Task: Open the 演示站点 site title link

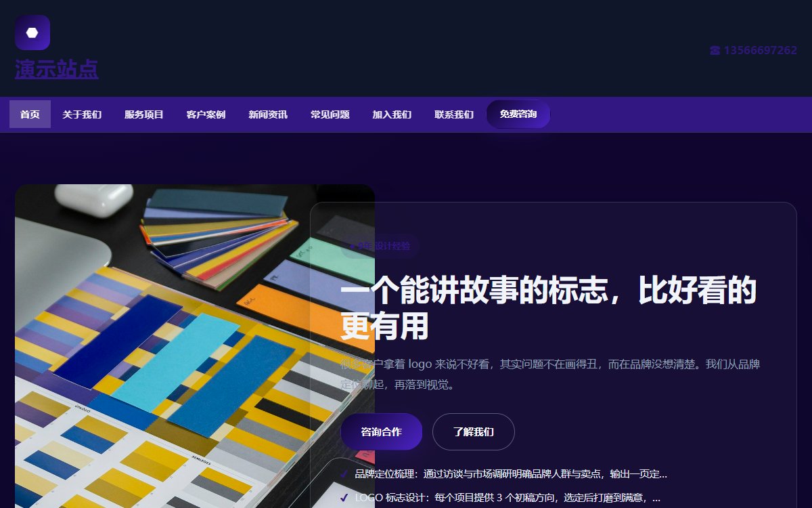Action: 57,69
